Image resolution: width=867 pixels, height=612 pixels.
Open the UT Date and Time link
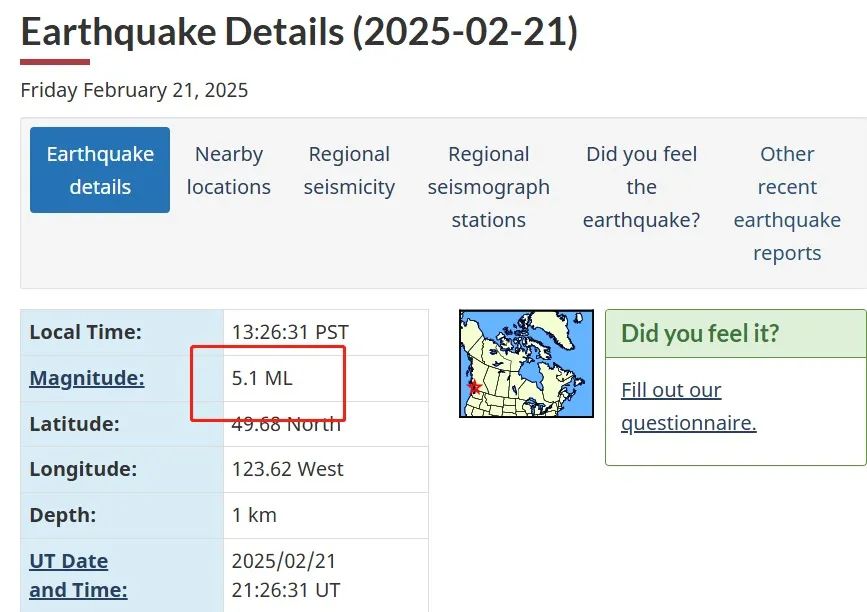[x=79, y=576]
